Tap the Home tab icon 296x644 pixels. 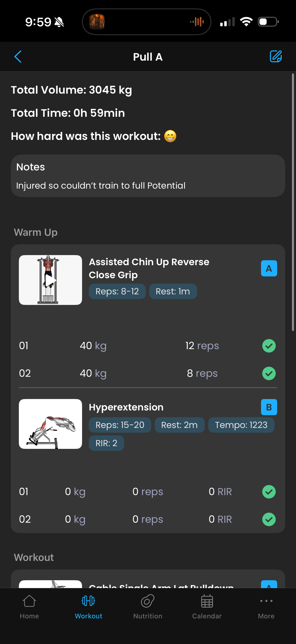(29, 601)
